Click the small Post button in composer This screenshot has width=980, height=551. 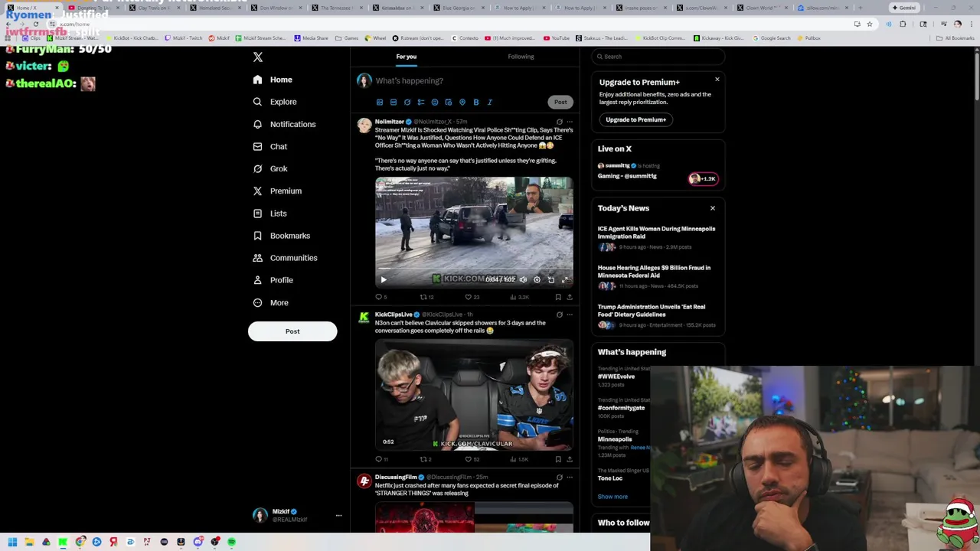(x=560, y=102)
